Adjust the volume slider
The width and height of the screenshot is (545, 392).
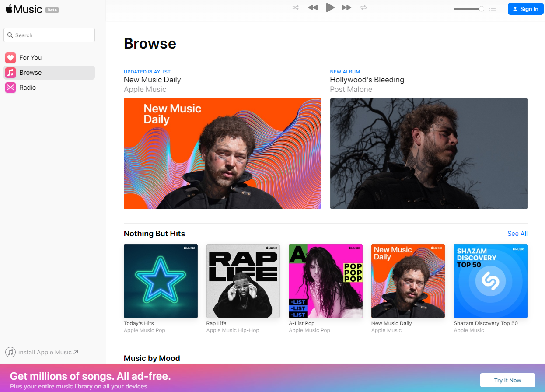point(468,9)
